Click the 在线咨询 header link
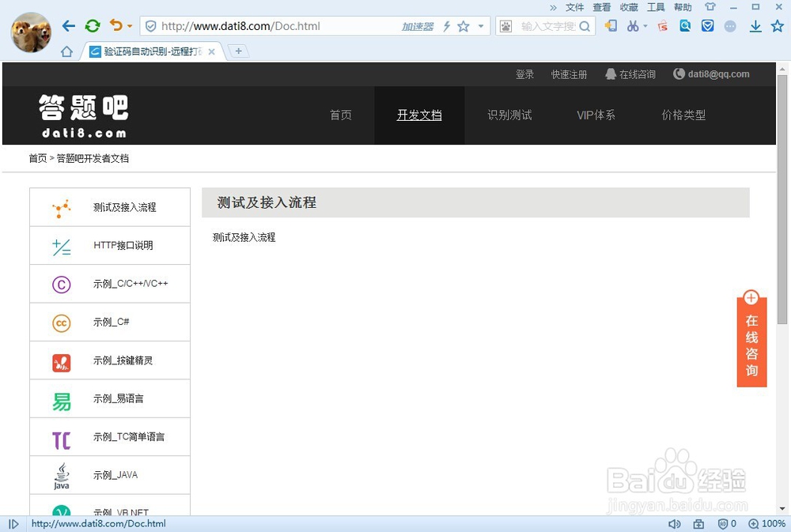The height and width of the screenshot is (532, 791). pos(630,74)
